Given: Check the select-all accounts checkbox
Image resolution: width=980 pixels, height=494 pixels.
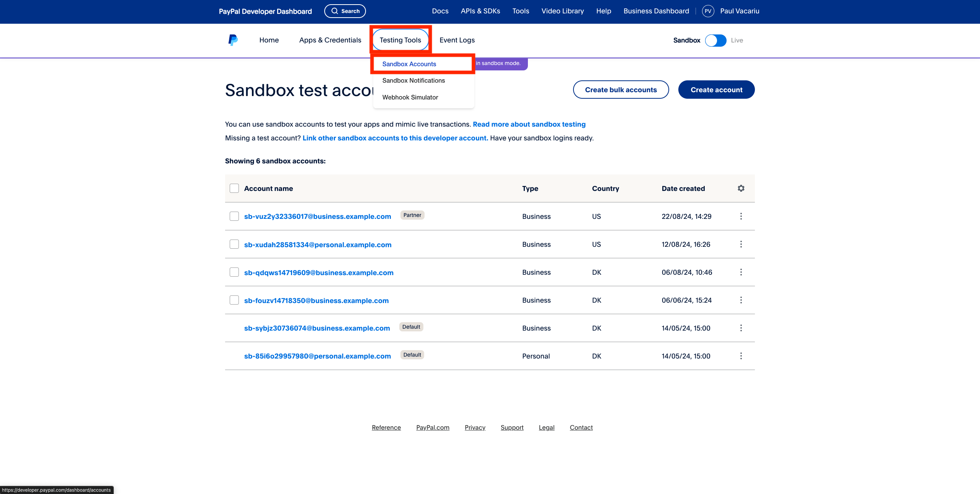Looking at the screenshot, I should 234,188.
